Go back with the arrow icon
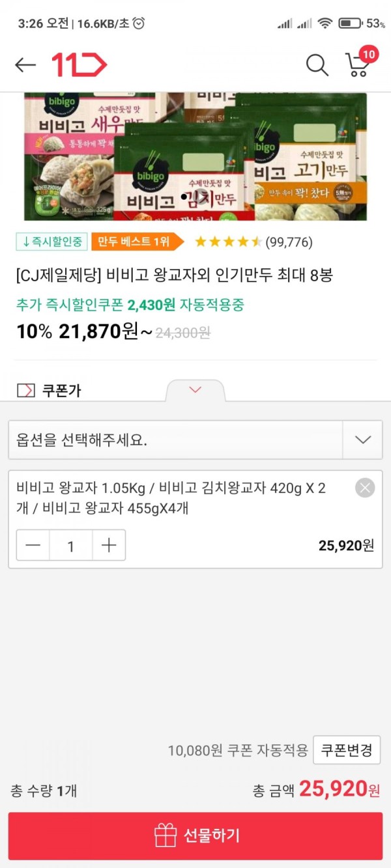The image size is (391, 868). (x=25, y=64)
